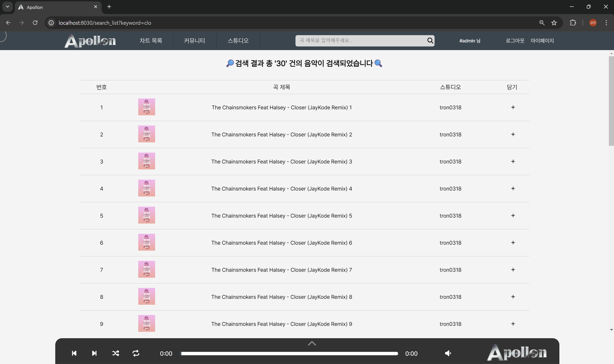Reload the page with refresh icon

(x=35, y=23)
